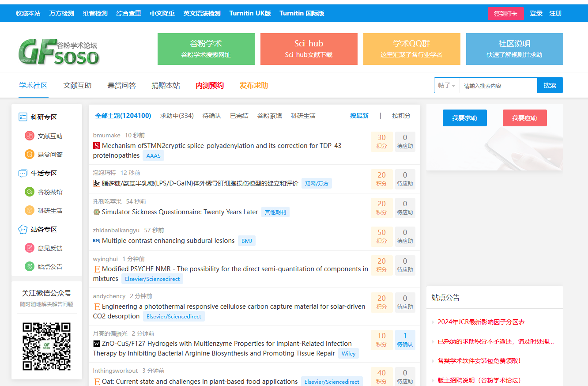Image resolution: width=588 pixels, height=386 pixels.
Task: Click the Elsevier icon beside Oat post
Action: (x=97, y=382)
